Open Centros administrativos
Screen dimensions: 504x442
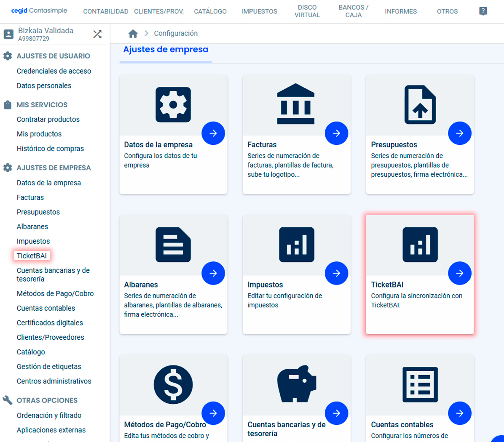[54, 381]
